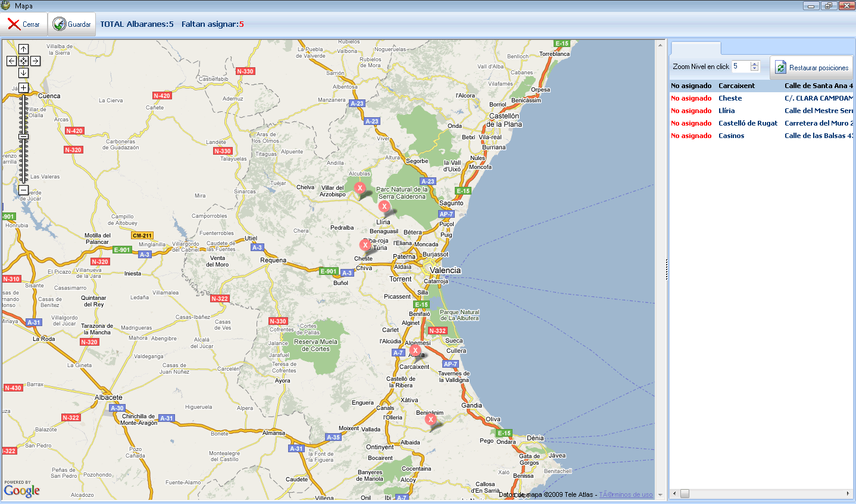This screenshot has width=856, height=504.
Task: Click the center map control icon
Action: point(23,61)
